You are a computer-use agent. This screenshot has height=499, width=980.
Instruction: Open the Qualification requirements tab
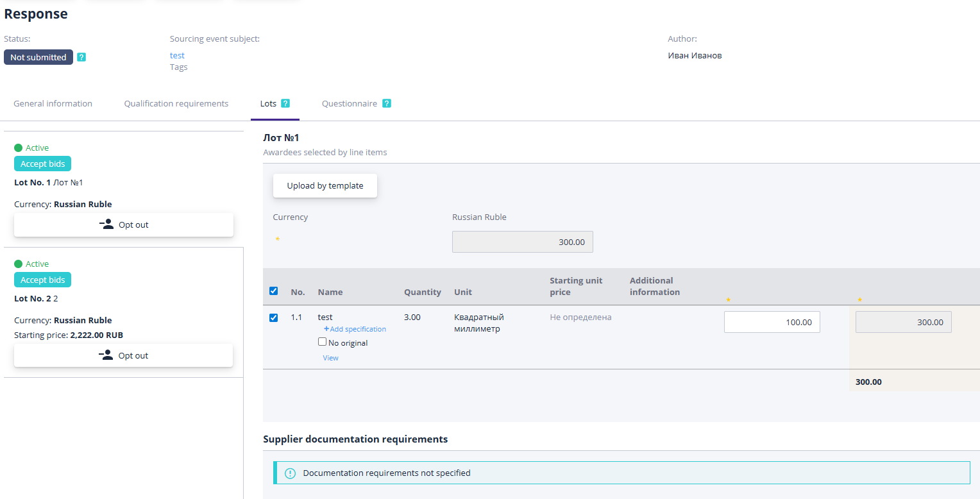pos(176,103)
